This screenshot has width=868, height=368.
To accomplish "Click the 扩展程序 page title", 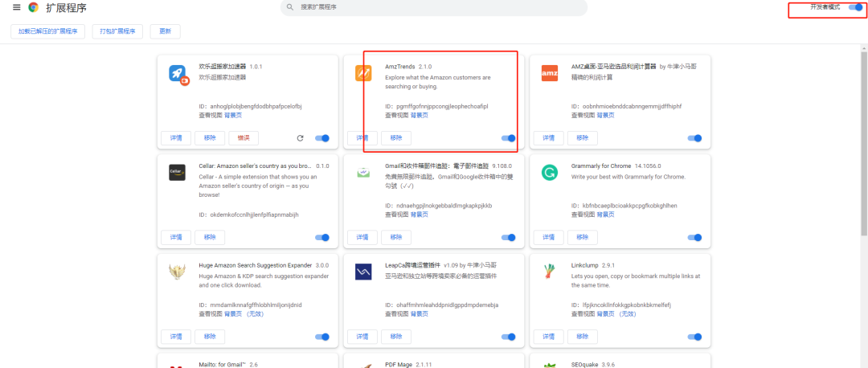I will (66, 8).
